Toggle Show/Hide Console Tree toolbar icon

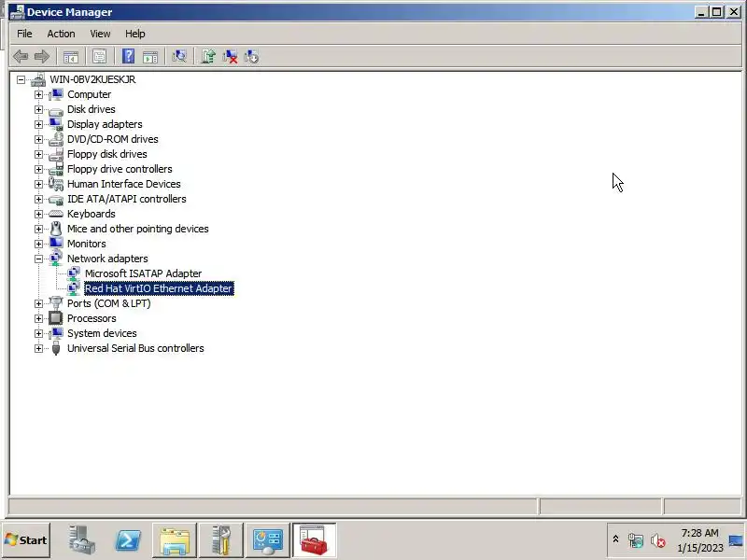[x=71, y=57]
